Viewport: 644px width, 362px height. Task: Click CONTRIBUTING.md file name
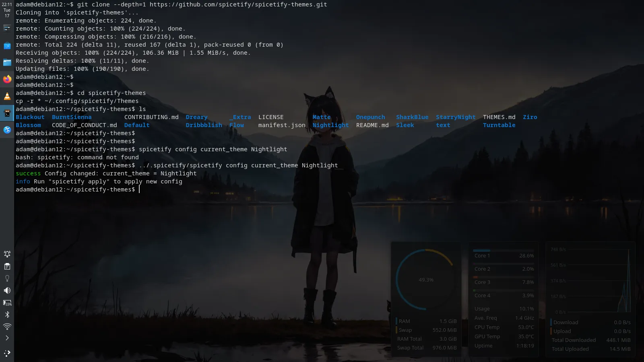tap(151, 117)
